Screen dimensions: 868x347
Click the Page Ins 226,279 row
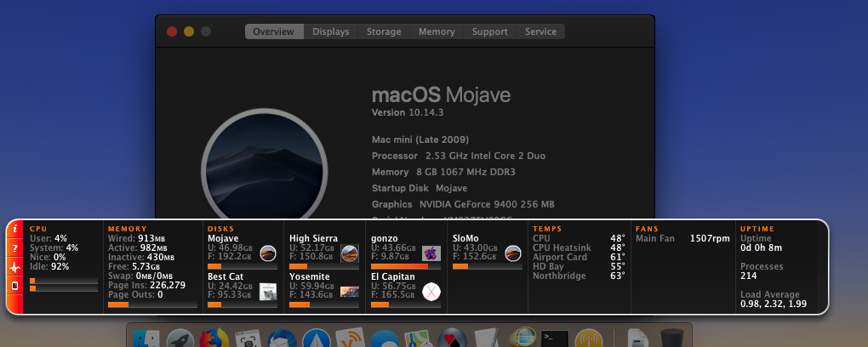coord(146,286)
